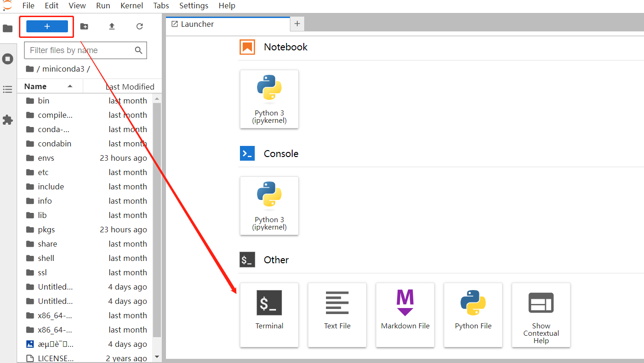Viewport: 644px width, 363px height.
Task: Select the compile... folder
Action: click(86, 115)
